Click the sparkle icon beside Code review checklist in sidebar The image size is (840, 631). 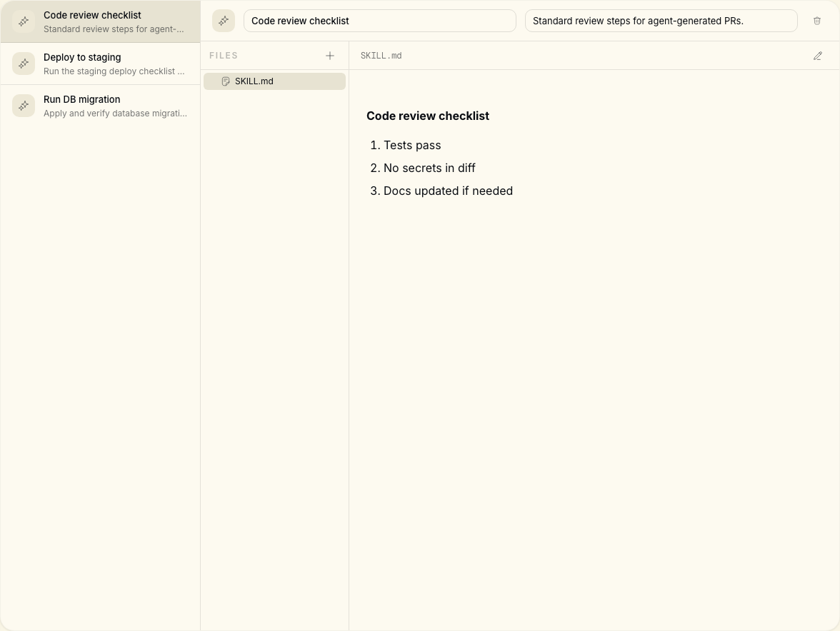click(x=24, y=21)
